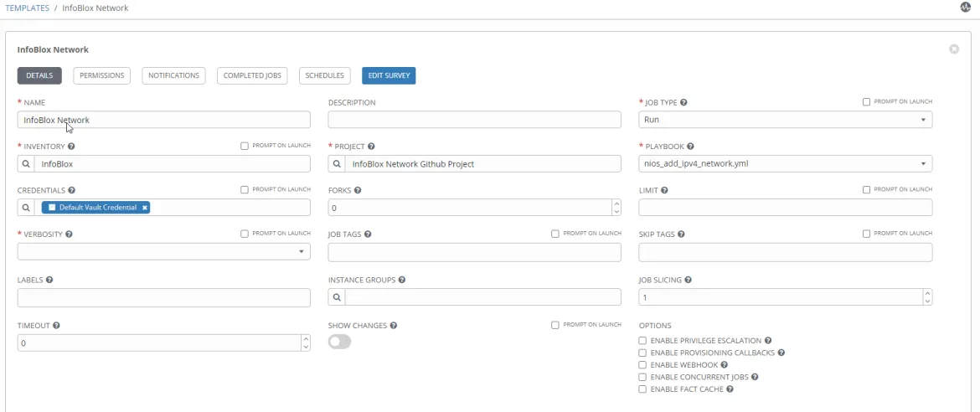Switch to the Completed Jobs tab
The image size is (980, 412).
pos(252,75)
